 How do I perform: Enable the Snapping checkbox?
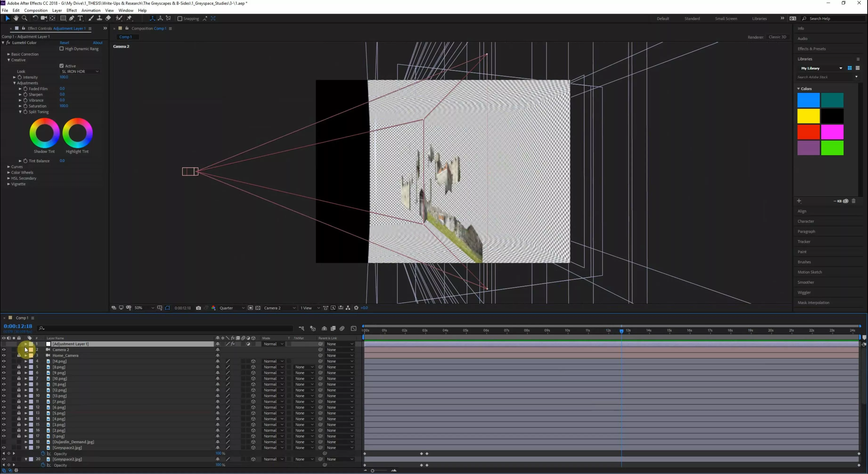coord(180,19)
